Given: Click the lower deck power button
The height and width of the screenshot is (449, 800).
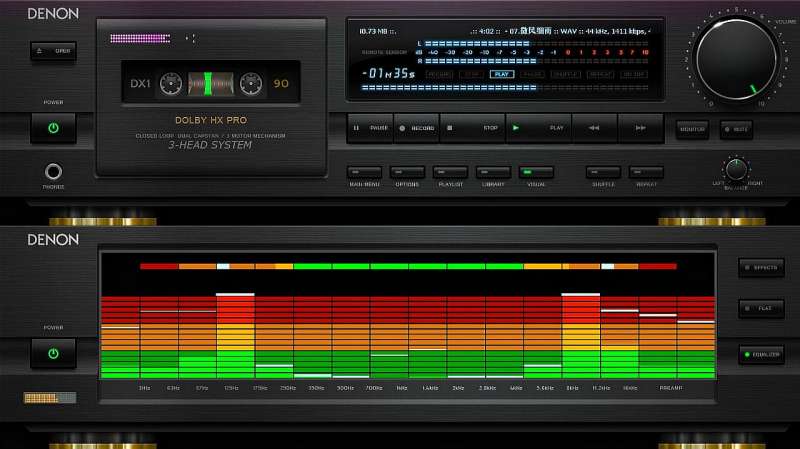Looking at the screenshot, I should tap(53, 353).
